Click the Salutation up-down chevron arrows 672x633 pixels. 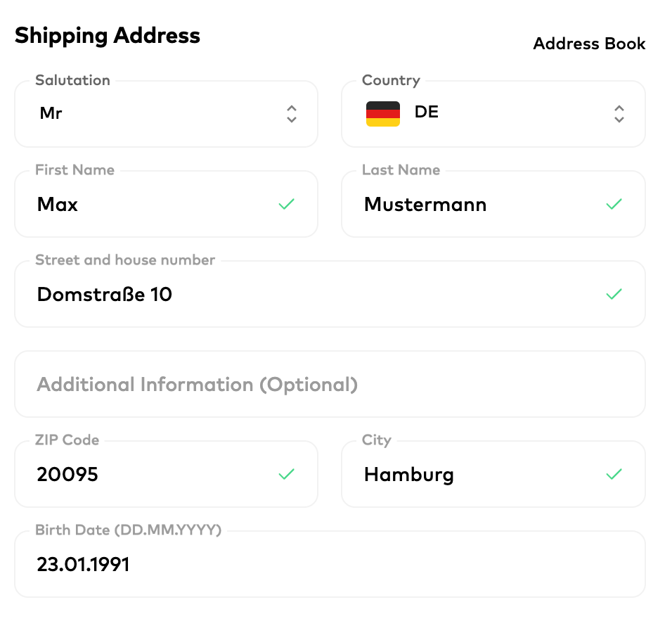292,114
